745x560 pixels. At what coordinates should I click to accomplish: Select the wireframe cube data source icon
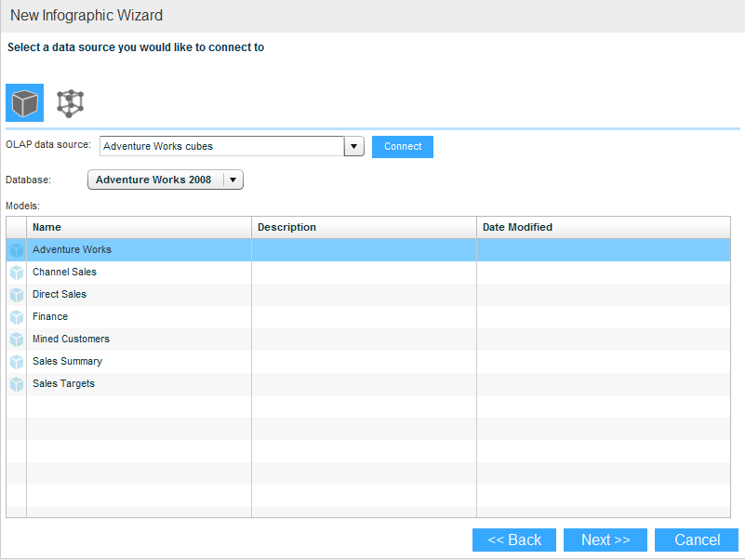click(70, 102)
